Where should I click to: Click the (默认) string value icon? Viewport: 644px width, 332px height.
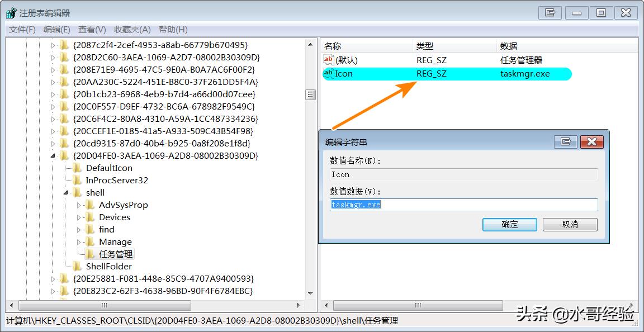pyautogui.click(x=329, y=60)
